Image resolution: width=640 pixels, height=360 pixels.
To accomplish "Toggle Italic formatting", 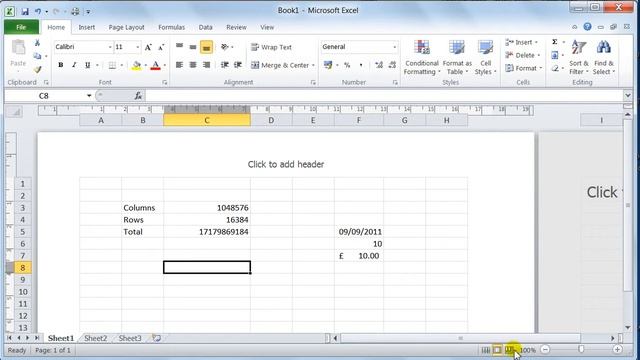I will coord(74,65).
